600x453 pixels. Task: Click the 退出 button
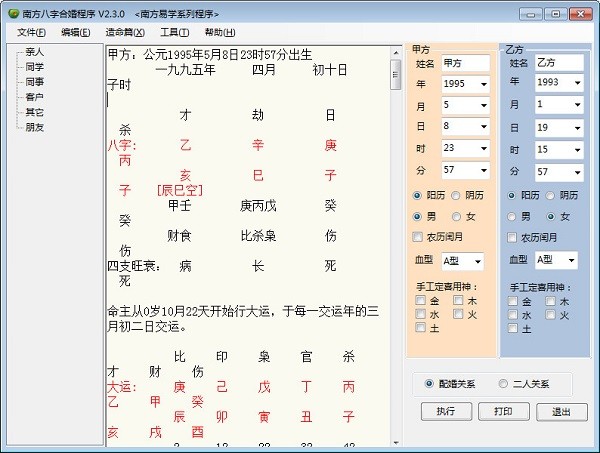[x=562, y=412]
